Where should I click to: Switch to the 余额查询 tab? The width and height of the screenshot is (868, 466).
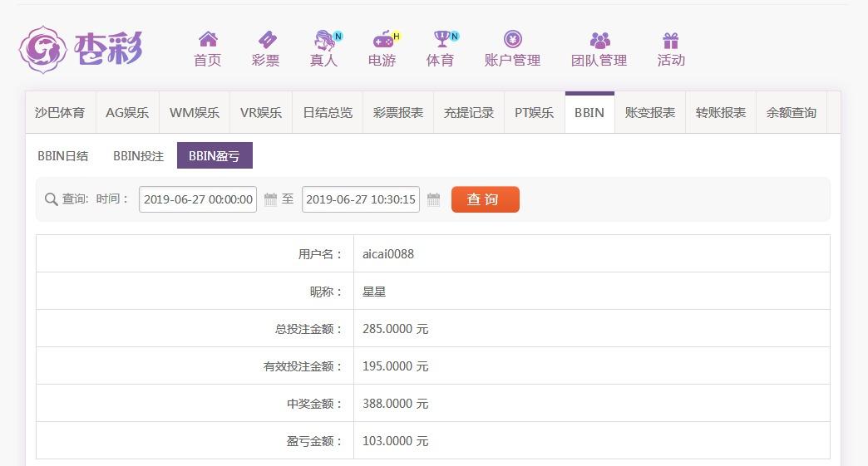(792, 113)
